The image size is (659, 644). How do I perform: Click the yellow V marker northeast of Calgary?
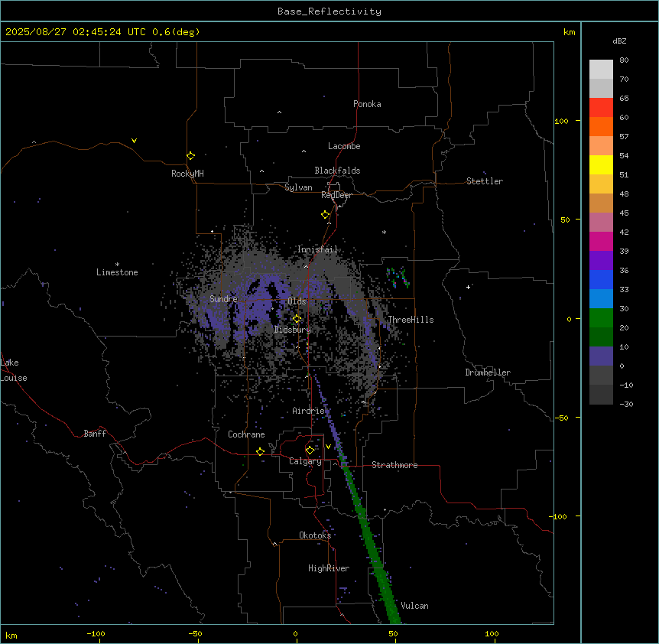(x=328, y=447)
